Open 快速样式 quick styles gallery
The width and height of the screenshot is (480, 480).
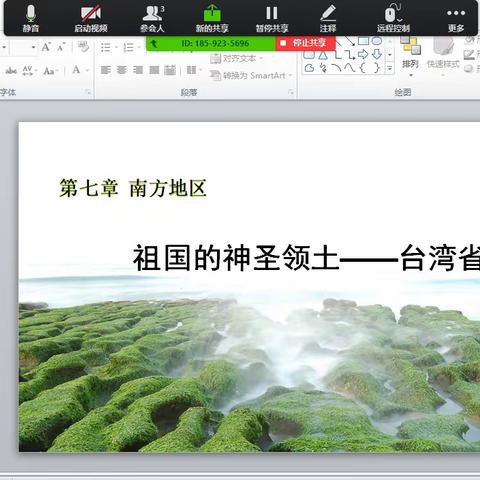(443, 57)
